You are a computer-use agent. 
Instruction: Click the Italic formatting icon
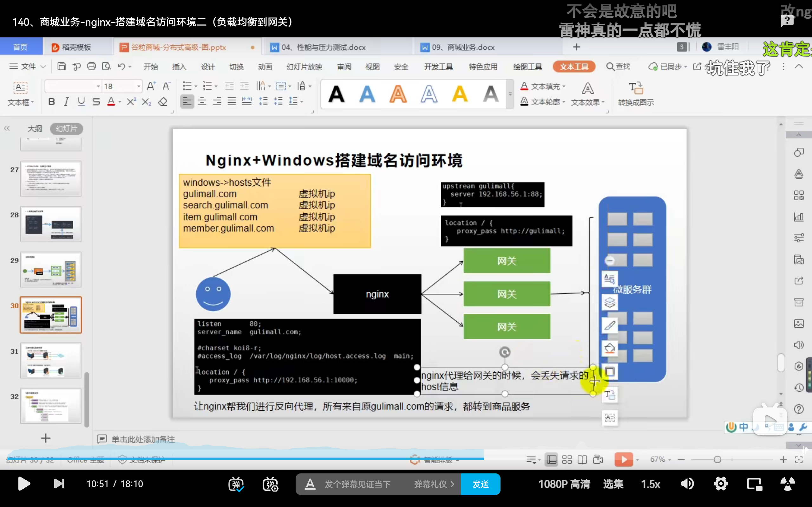click(x=66, y=102)
